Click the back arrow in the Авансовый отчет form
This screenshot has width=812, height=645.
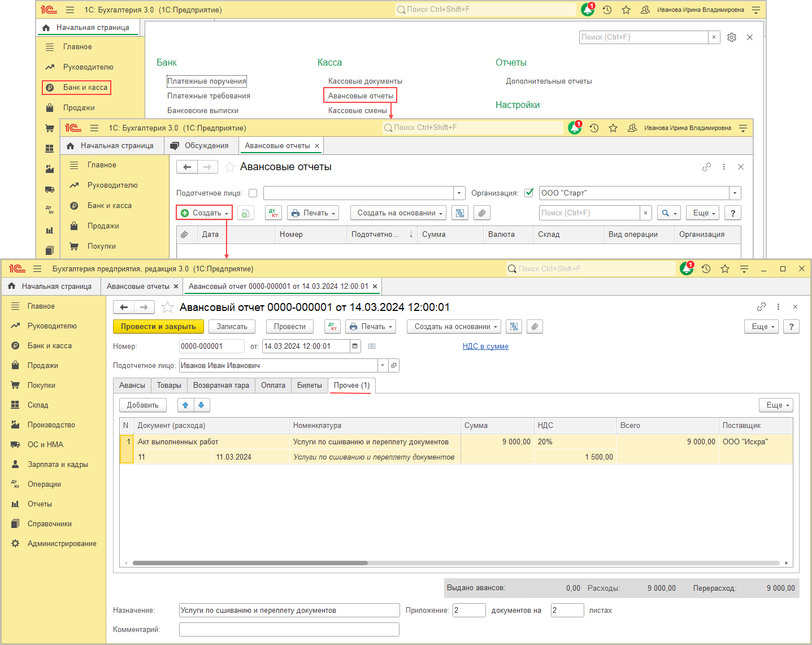(x=124, y=307)
